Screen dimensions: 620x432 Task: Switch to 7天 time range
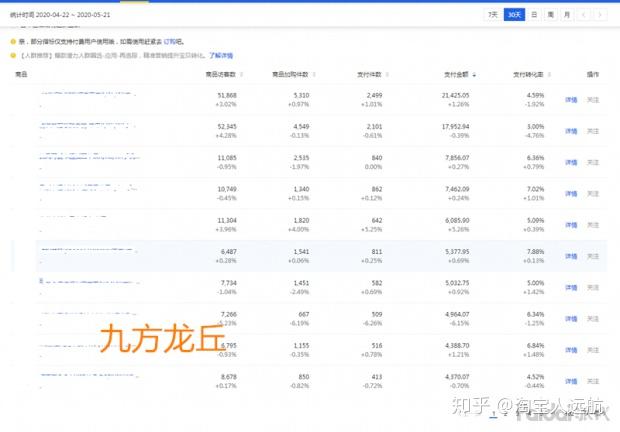[493, 15]
